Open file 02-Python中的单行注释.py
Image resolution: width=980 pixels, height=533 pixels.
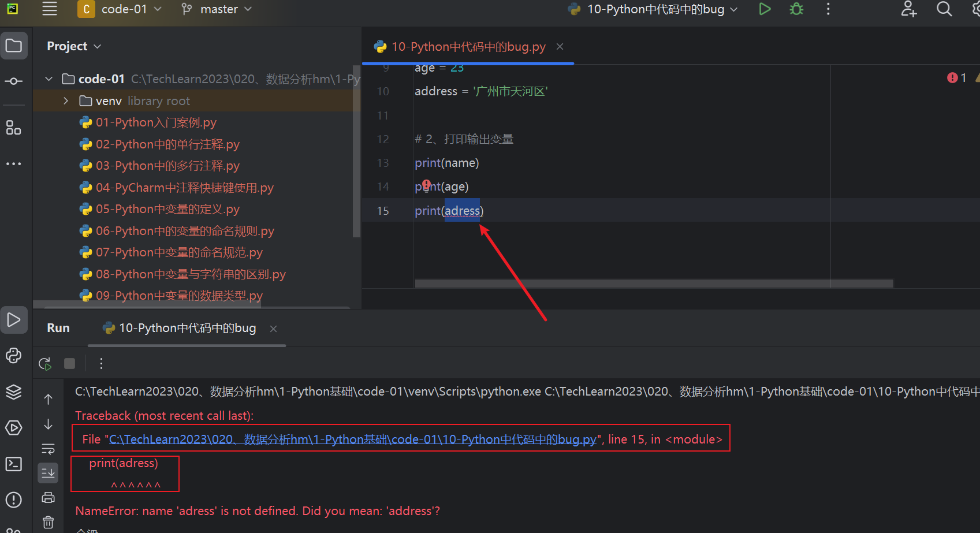click(x=167, y=144)
